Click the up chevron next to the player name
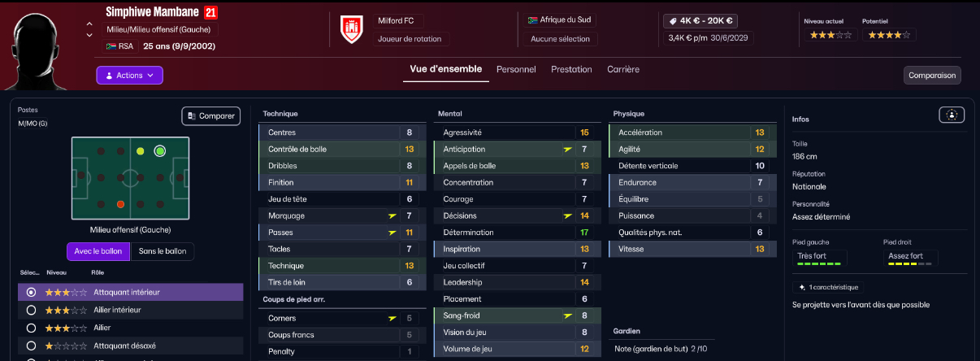Image resolution: width=980 pixels, height=361 pixels. click(x=89, y=24)
